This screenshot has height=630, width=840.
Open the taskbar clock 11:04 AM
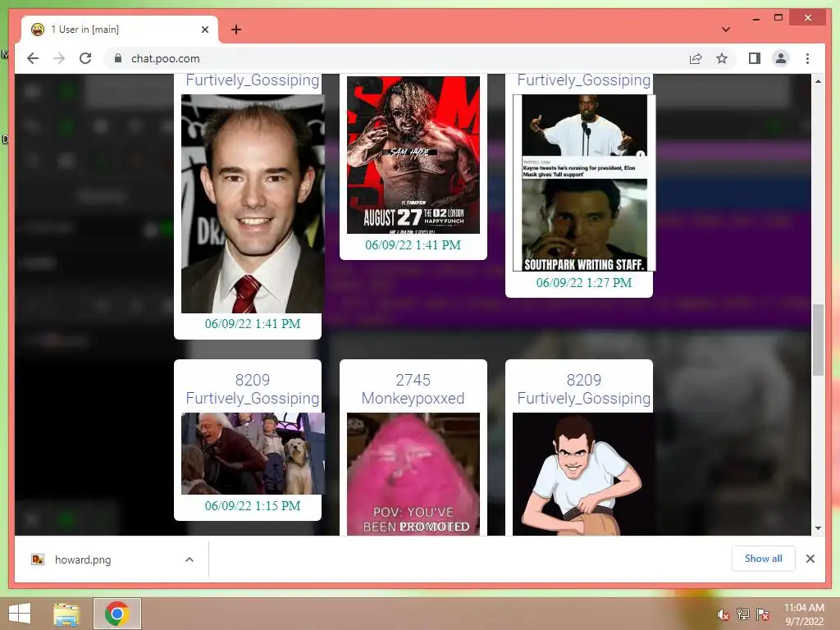(x=804, y=614)
